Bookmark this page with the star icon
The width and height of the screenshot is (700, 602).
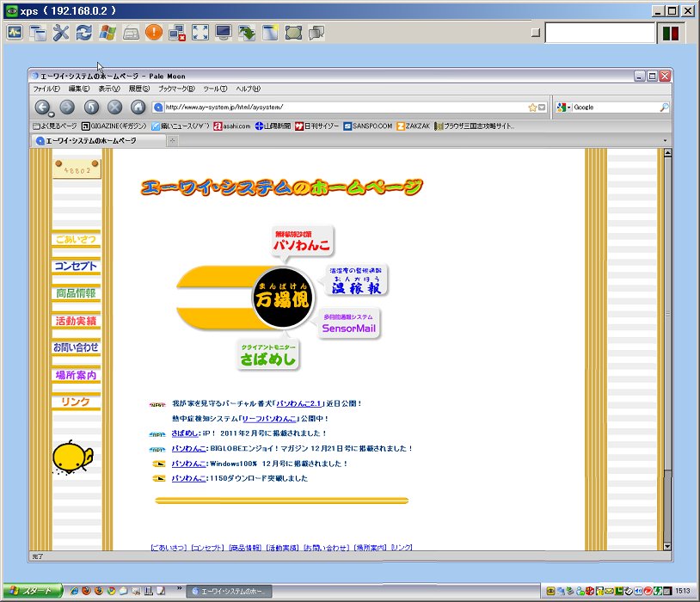click(532, 107)
